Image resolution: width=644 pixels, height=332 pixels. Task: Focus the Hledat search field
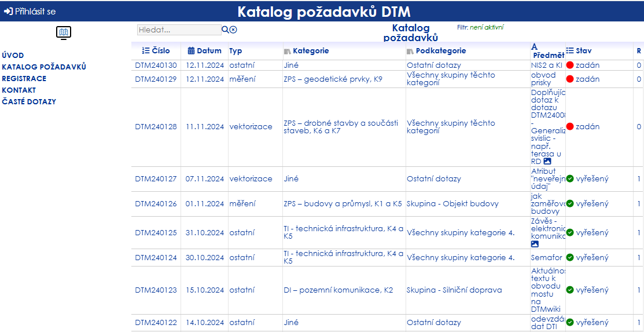pos(179,30)
